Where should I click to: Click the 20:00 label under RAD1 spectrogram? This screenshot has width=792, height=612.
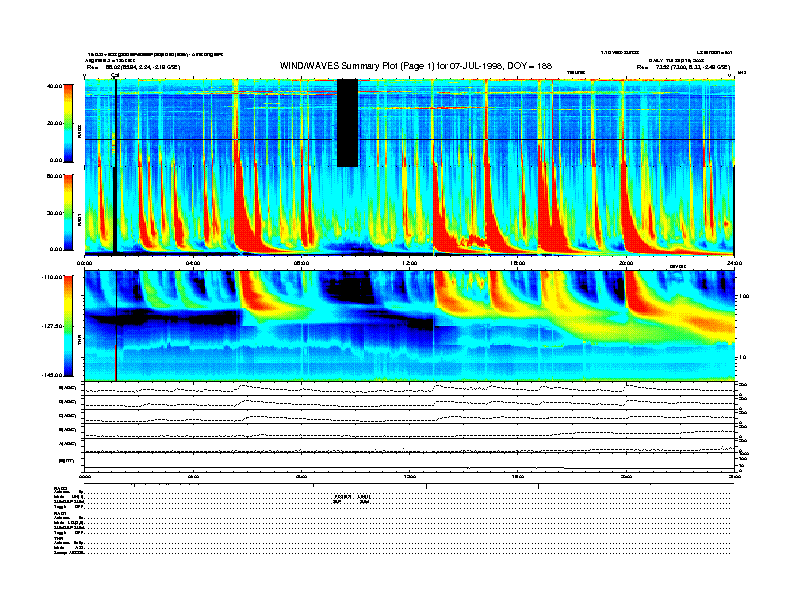(x=626, y=263)
